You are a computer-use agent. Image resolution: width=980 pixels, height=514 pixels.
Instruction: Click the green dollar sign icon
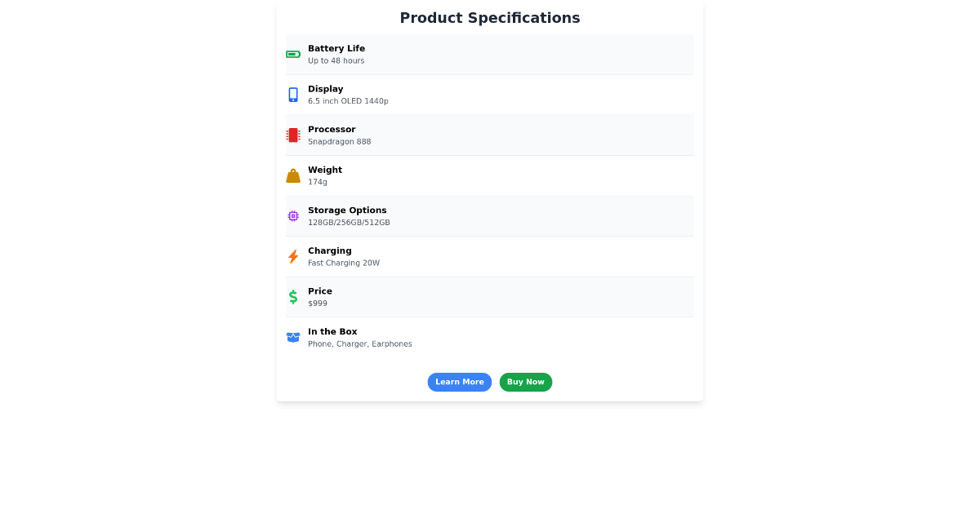click(293, 297)
